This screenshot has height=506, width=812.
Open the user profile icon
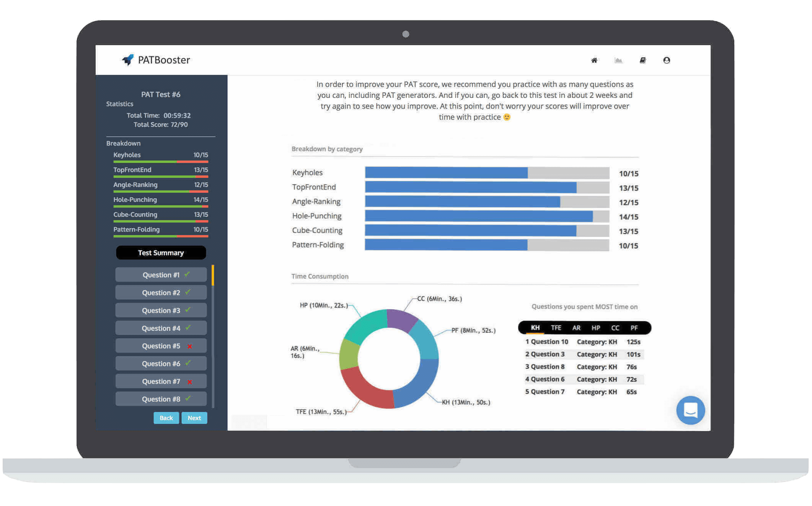667,60
